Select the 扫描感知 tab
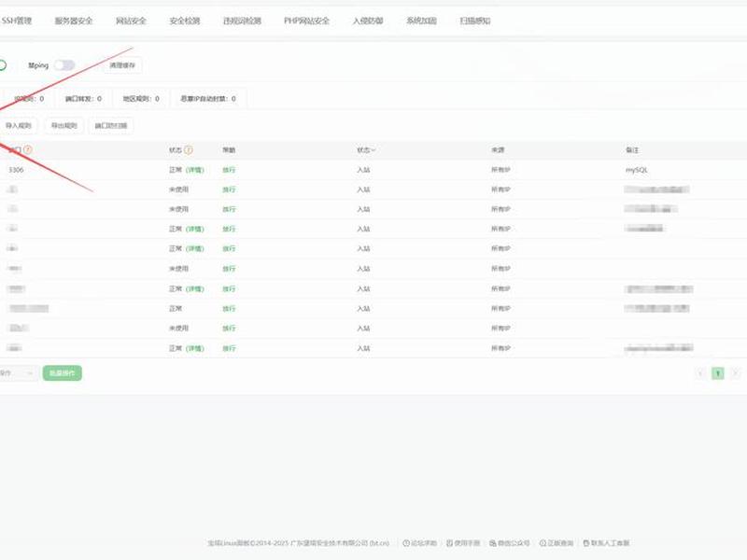 475,21
